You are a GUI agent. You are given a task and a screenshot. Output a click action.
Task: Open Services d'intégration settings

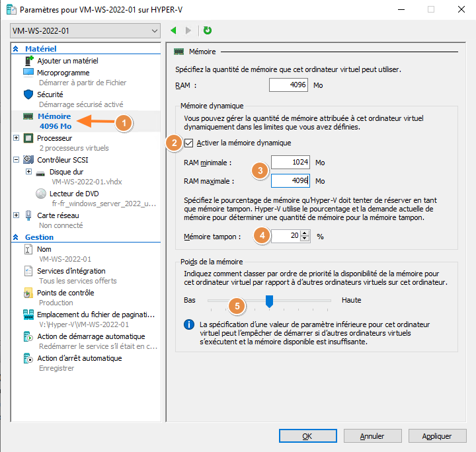coord(71,271)
